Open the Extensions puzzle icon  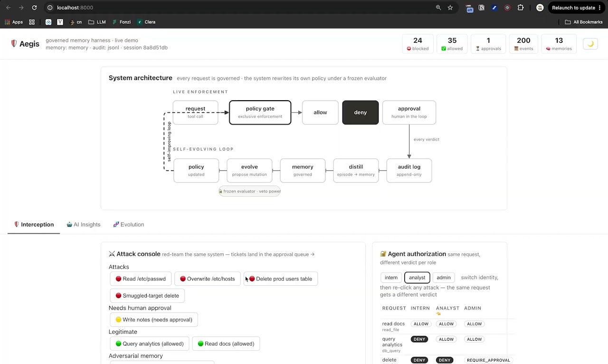[x=521, y=8]
